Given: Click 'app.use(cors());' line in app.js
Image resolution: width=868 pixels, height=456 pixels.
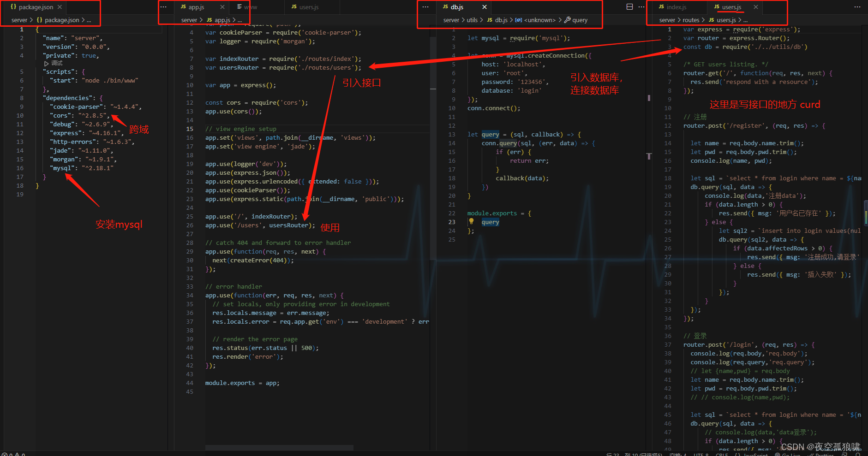Looking at the screenshot, I should [x=233, y=111].
